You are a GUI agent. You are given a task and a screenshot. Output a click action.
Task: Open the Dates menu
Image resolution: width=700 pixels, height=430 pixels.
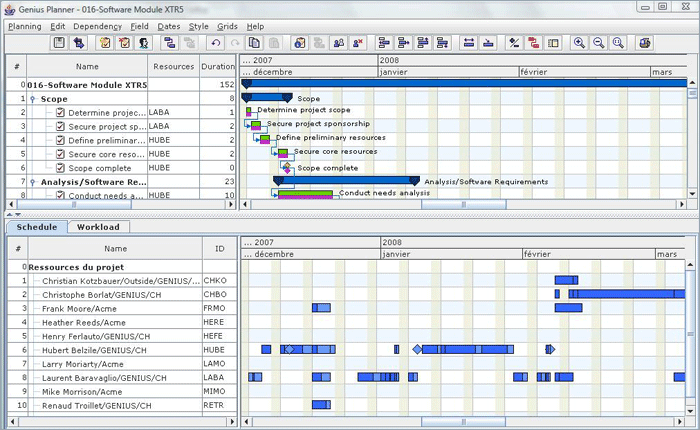pyautogui.click(x=169, y=26)
